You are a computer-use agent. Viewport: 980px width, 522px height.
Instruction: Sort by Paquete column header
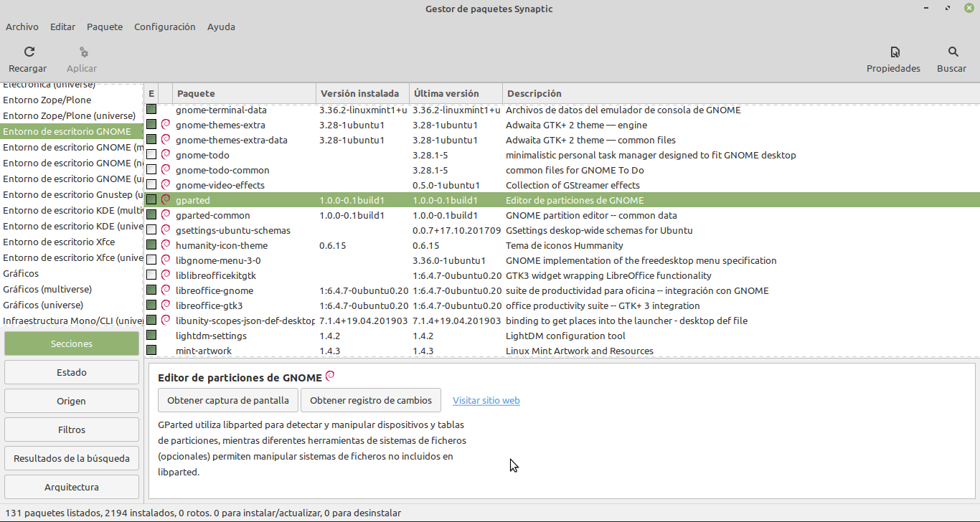coord(244,93)
